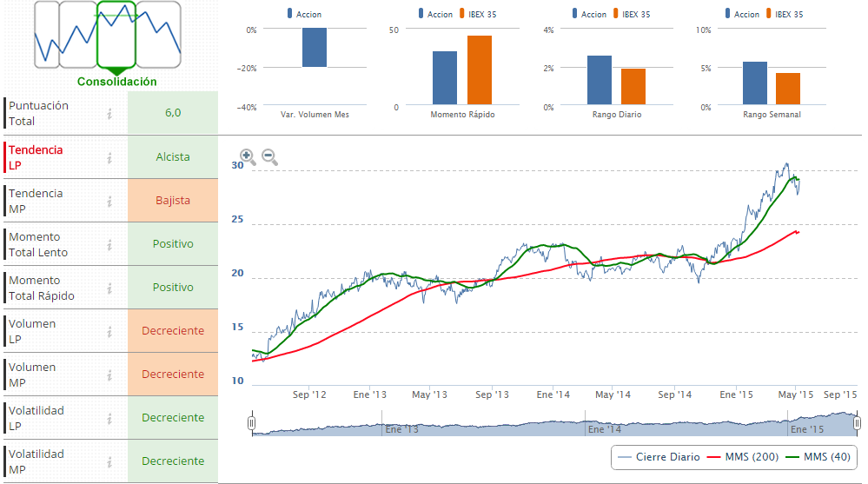Grab the right handle of range navigator
868x484 pixels.
(x=857, y=424)
